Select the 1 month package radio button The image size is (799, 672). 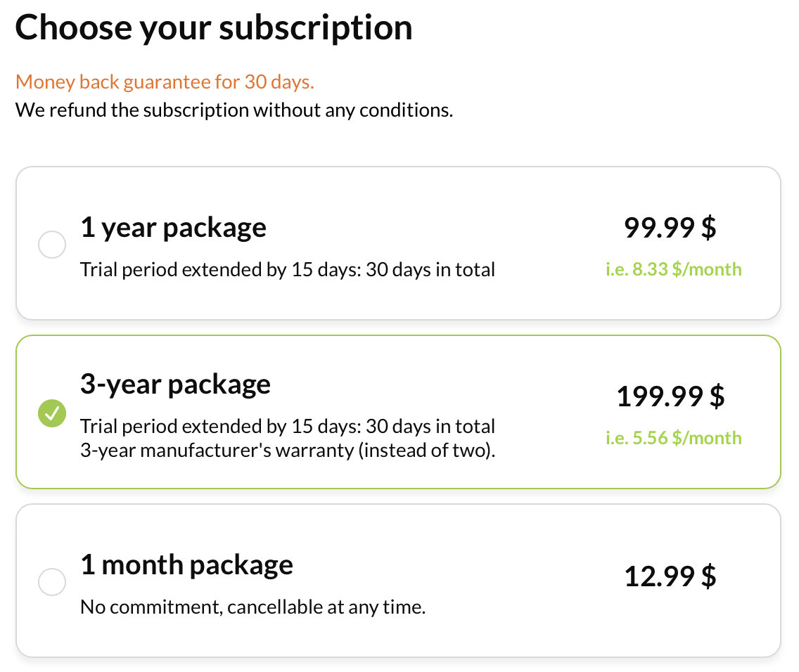tap(52, 582)
